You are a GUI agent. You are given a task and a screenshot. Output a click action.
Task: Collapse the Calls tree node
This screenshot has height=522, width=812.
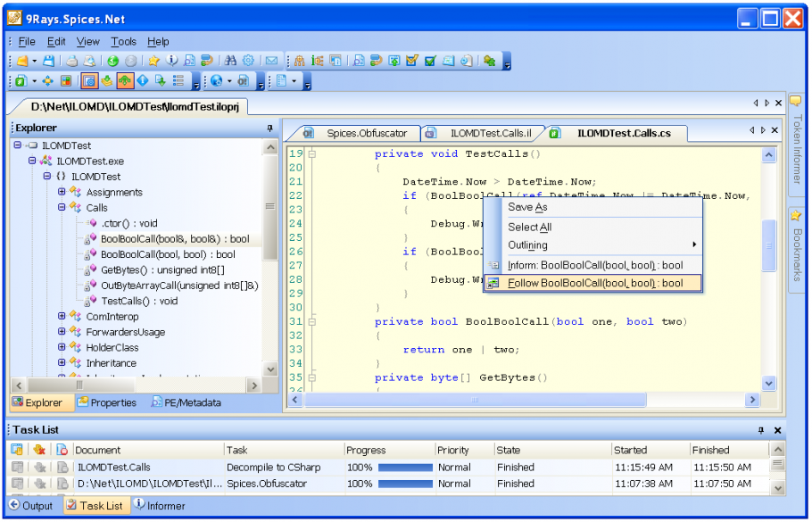click(62, 207)
